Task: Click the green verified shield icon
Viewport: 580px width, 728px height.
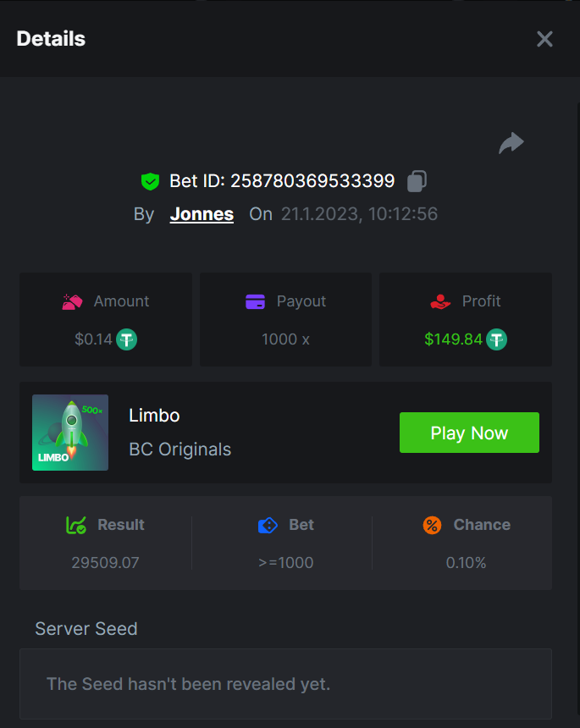Action: pyautogui.click(x=150, y=180)
